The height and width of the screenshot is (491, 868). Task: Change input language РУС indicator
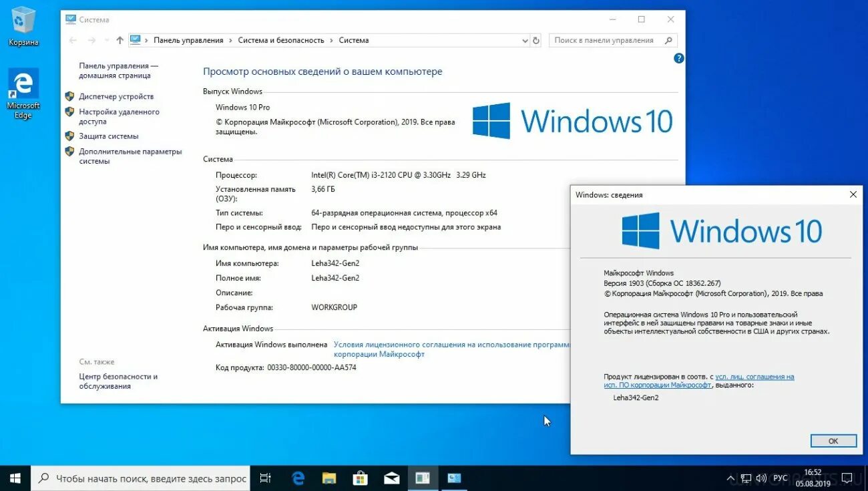tap(780, 478)
